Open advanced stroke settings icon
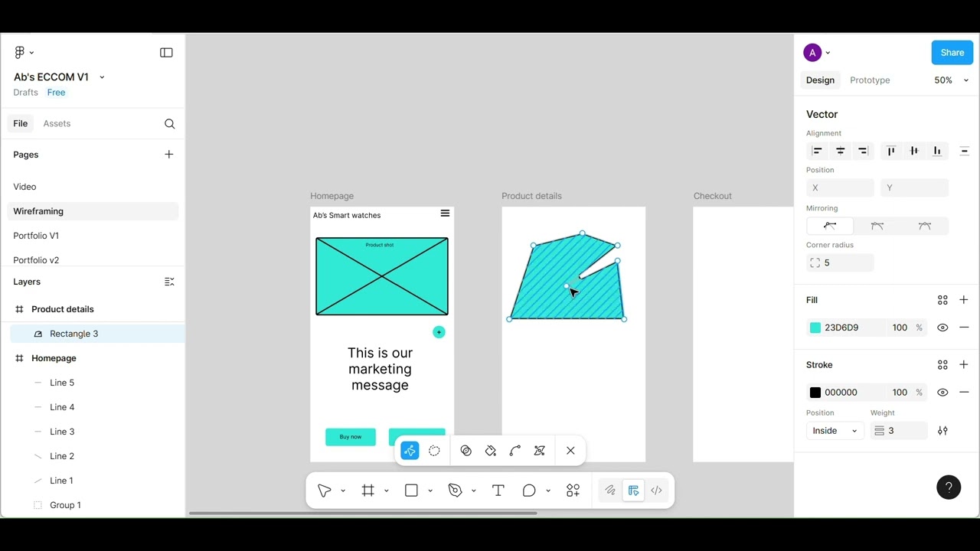980x551 pixels. pyautogui.click(x=942, y=431)
